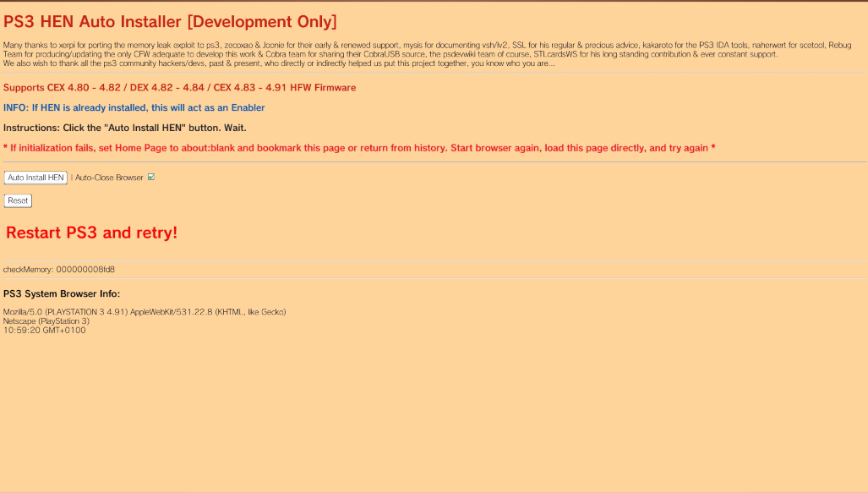Click the checkMemory value line
868x493 pixels.
tap(59, 270)
